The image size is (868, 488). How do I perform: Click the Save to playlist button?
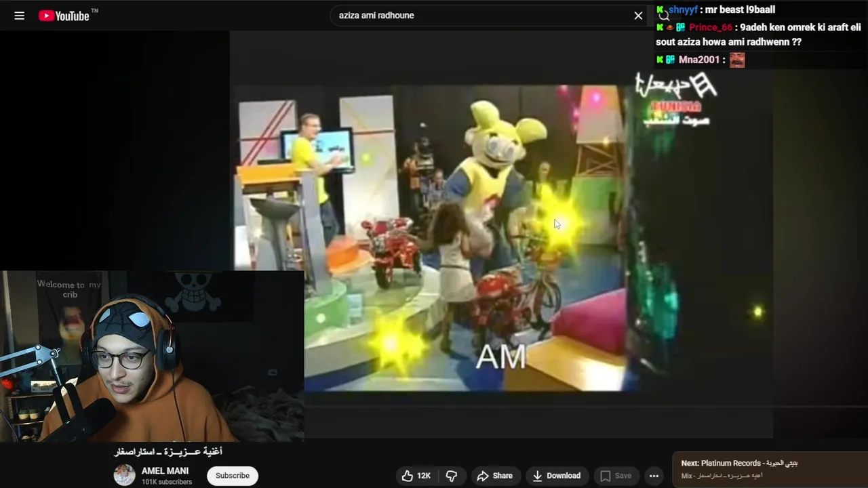tap(616, 476)
